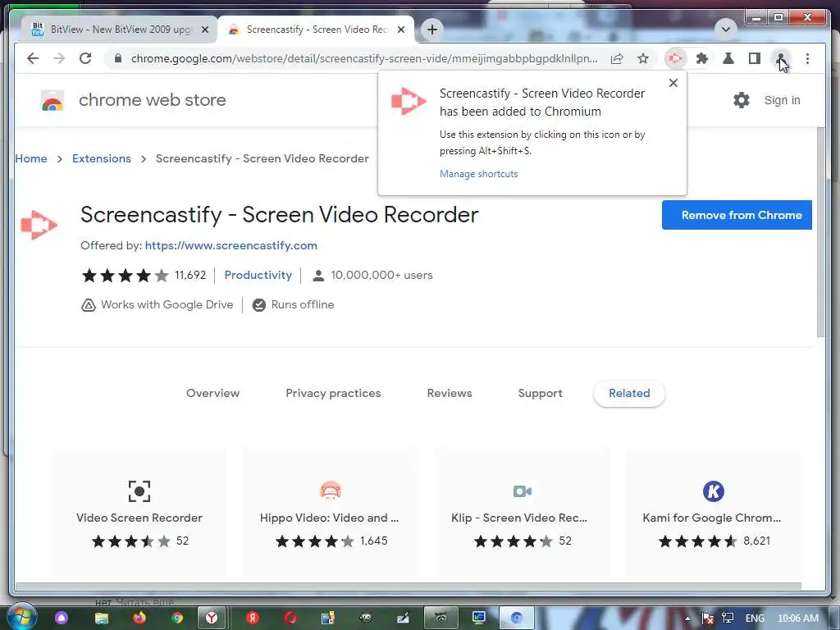Image resolution: width=840 pixels, height=630 pixels.
Task: Click the 11,692 ratings count
Action: tap(190, 275)
